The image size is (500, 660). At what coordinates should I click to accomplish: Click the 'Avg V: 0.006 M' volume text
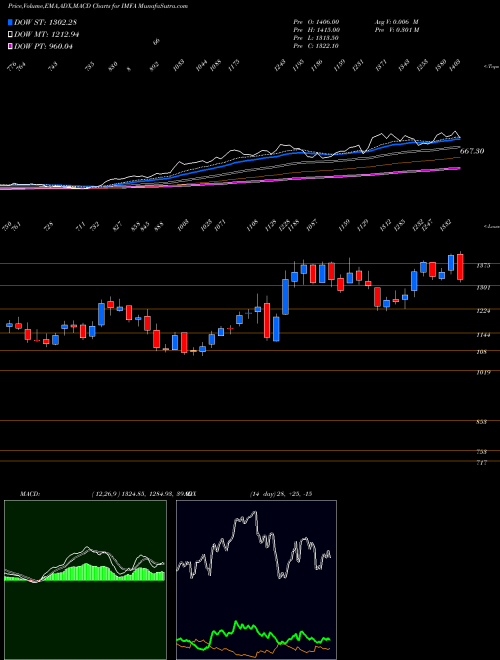[x=396, y=22]
